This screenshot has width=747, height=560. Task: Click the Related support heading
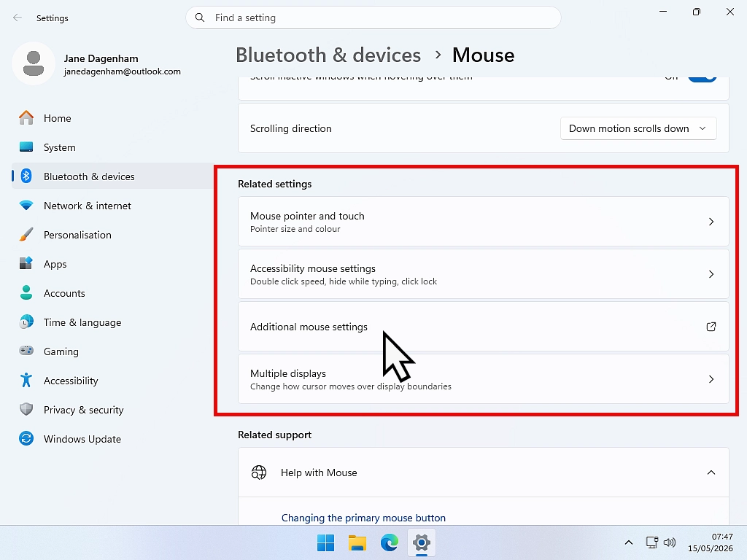pos(275,435)
